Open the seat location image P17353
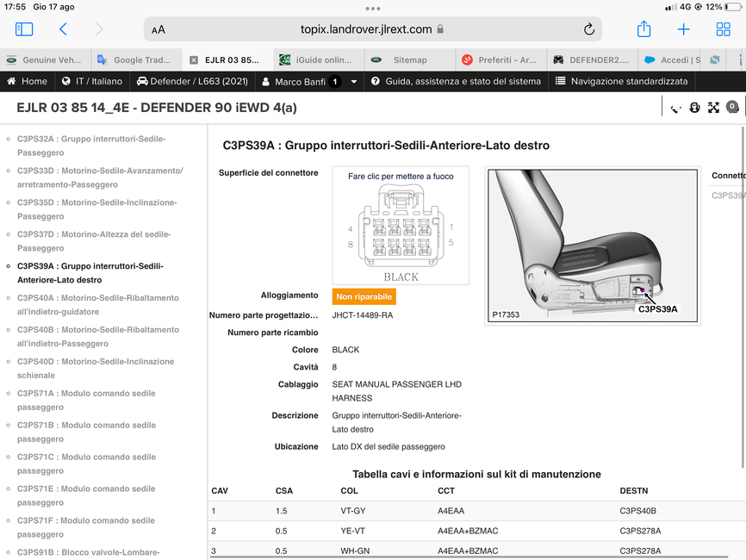Viewport: 746px width, 560px height. (593, 246)
